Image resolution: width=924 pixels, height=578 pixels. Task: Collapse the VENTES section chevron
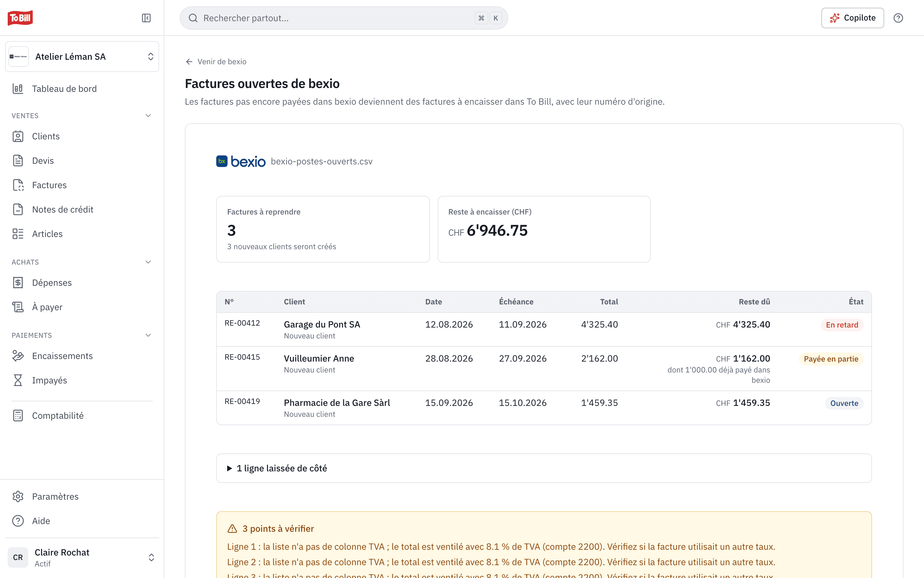tap(148, 116)
